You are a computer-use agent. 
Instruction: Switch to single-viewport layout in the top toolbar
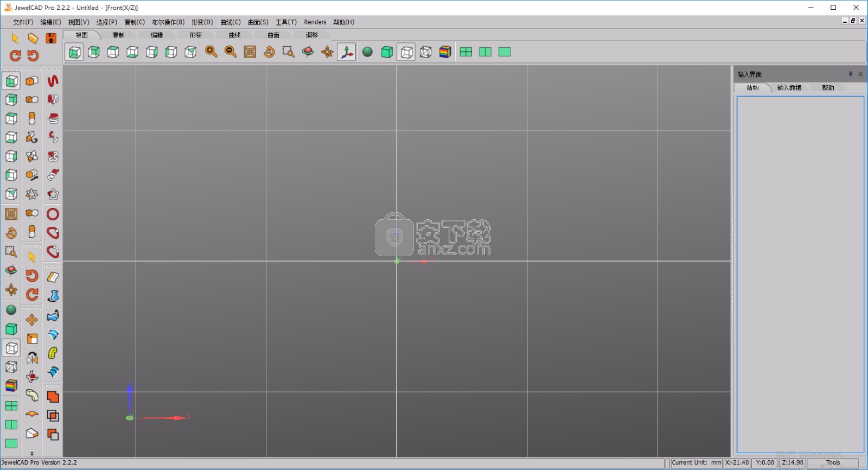coord(505,52)
